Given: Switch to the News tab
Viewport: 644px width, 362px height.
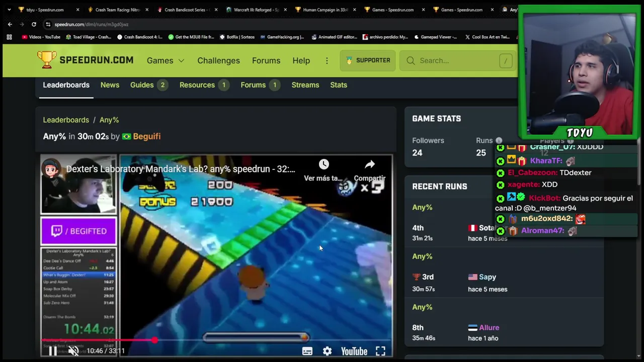Looking at the screenshot, I should [x=110, y=85].
